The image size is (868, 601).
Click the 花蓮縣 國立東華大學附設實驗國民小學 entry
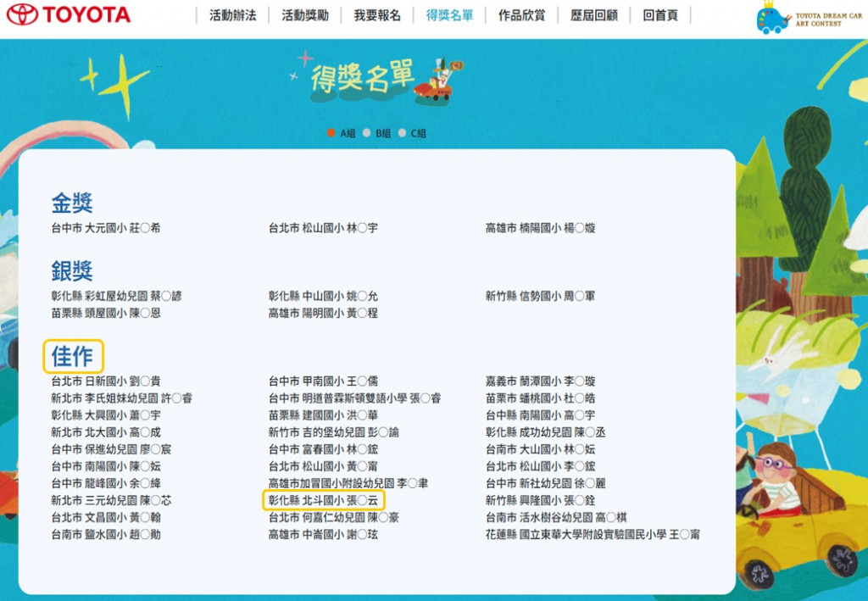593,534
